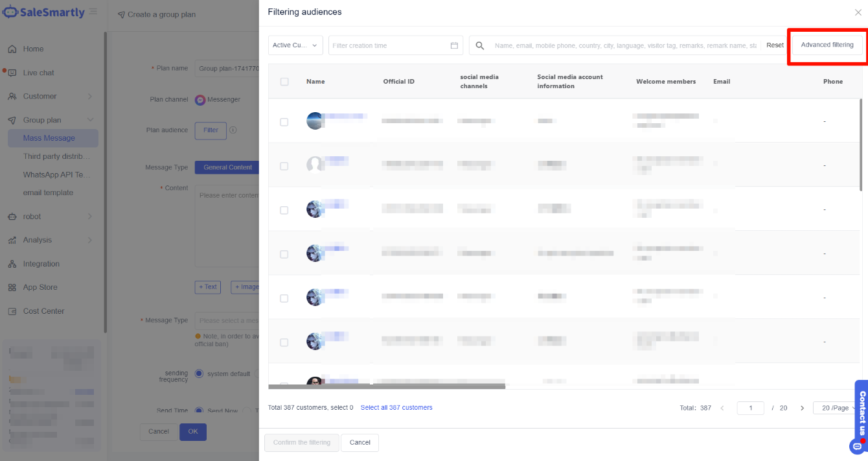Click the search magnifier icon

(x=480, y=45)
